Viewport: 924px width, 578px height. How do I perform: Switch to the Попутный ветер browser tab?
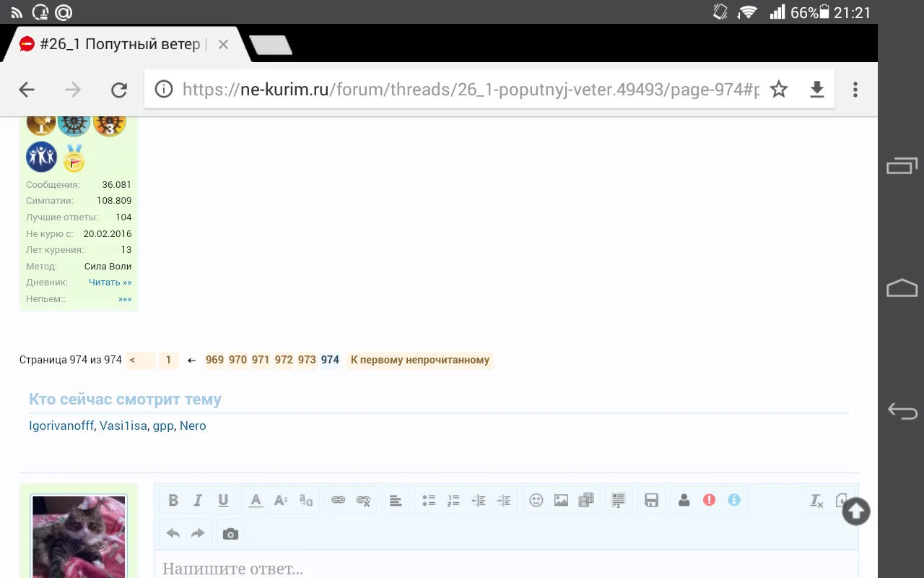119,45
